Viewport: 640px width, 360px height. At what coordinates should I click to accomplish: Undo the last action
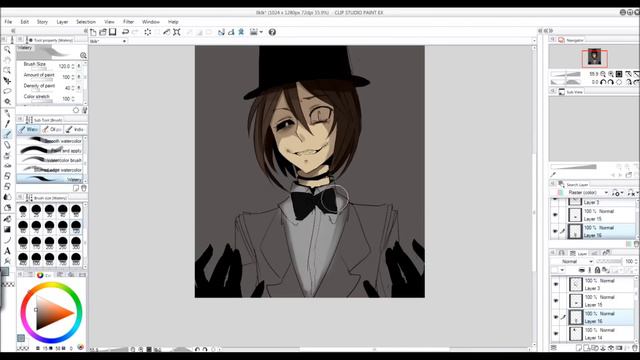[x=125, y=32]
